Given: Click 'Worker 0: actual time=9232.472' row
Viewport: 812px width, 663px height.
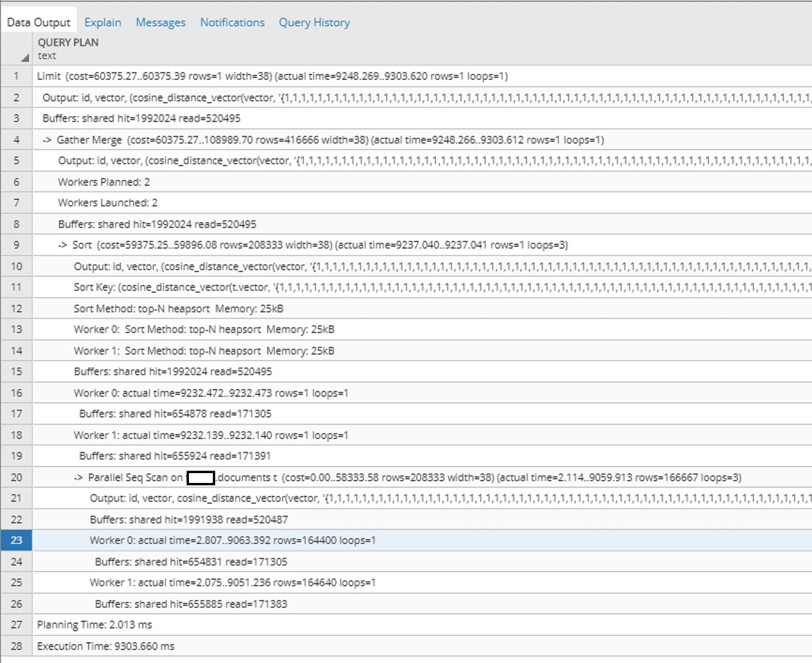Looking at the screenshot, I should [211, 393].
